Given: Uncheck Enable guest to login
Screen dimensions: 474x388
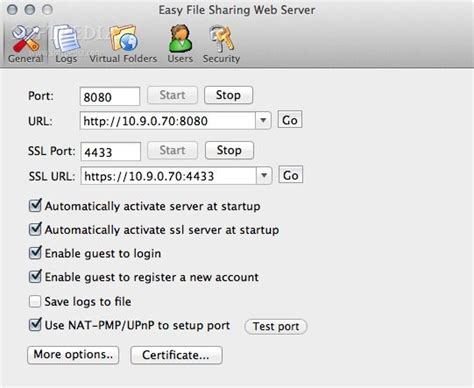Looking at the screenshot, I should point(35,253).
